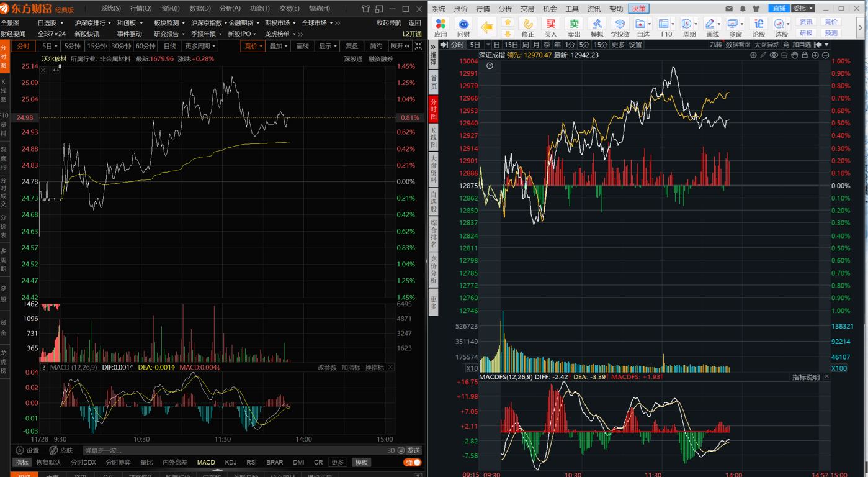Image resolution: width=868 pixels, height=477 pixels.
Task: Click the 直播 live button
Action: 778,9
